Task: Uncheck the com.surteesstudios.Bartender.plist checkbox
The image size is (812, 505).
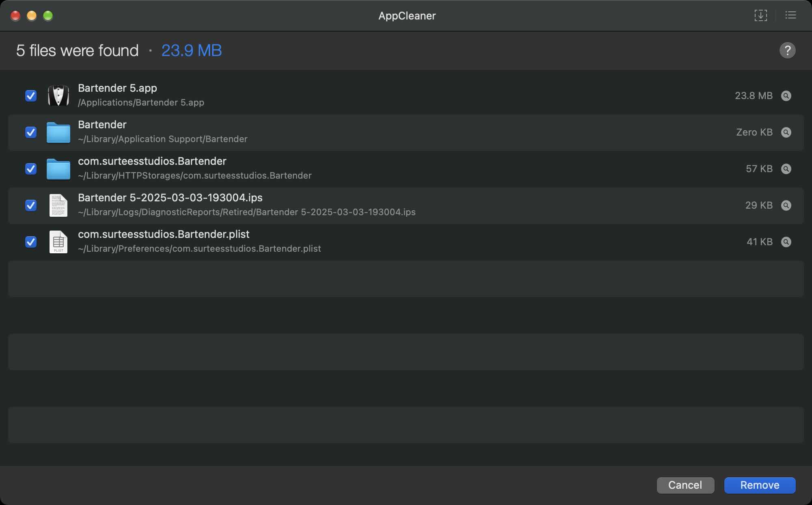Action: 31,242
